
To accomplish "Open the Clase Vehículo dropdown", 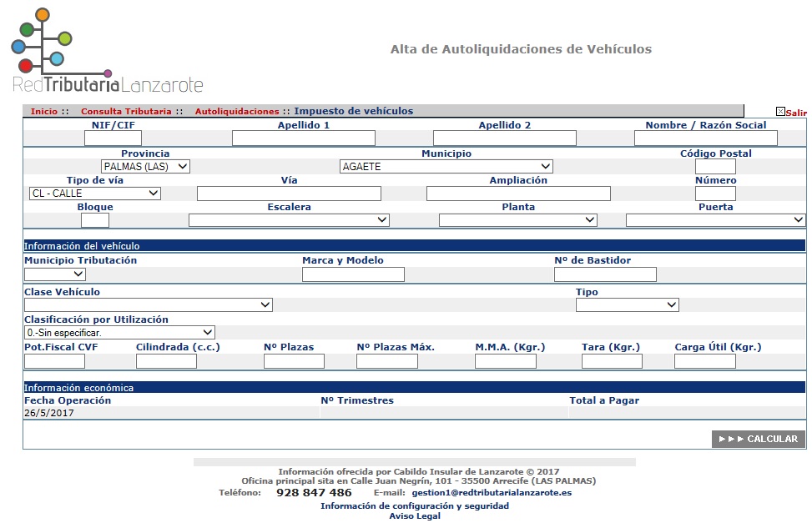I will (148, 305).
